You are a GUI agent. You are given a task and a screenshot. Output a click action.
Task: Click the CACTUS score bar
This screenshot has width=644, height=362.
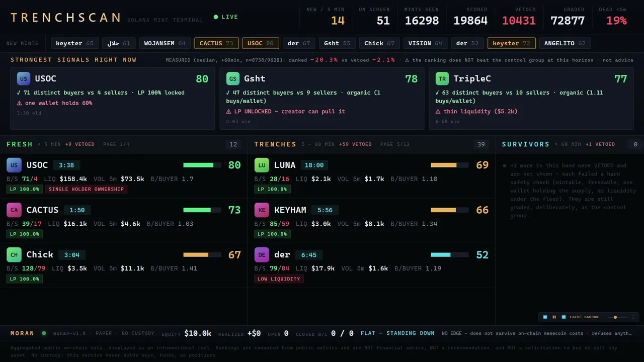[202, 210]
